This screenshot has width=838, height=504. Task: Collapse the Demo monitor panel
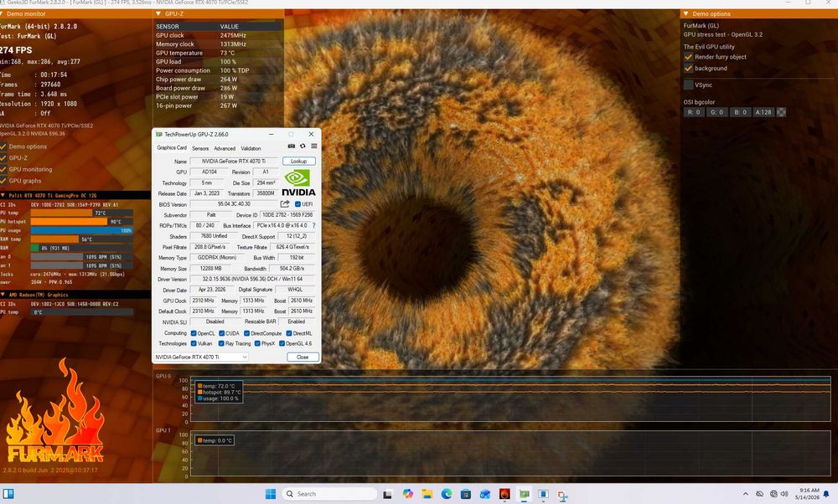click(x=3, y=14)
